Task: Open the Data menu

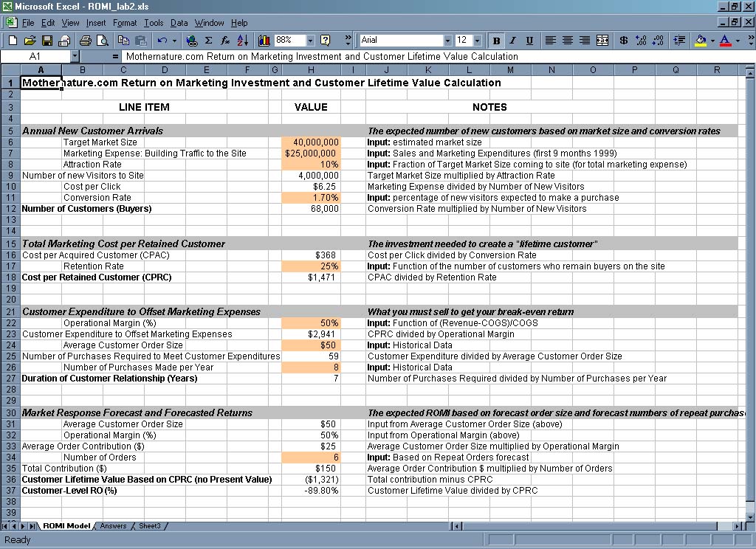Action: (x=179, y=23)
